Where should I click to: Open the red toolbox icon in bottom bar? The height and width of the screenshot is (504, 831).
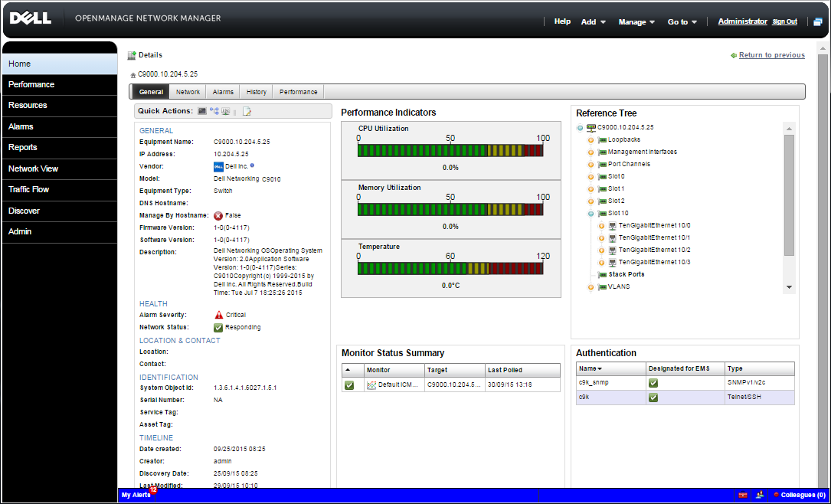tap(744, 495)
